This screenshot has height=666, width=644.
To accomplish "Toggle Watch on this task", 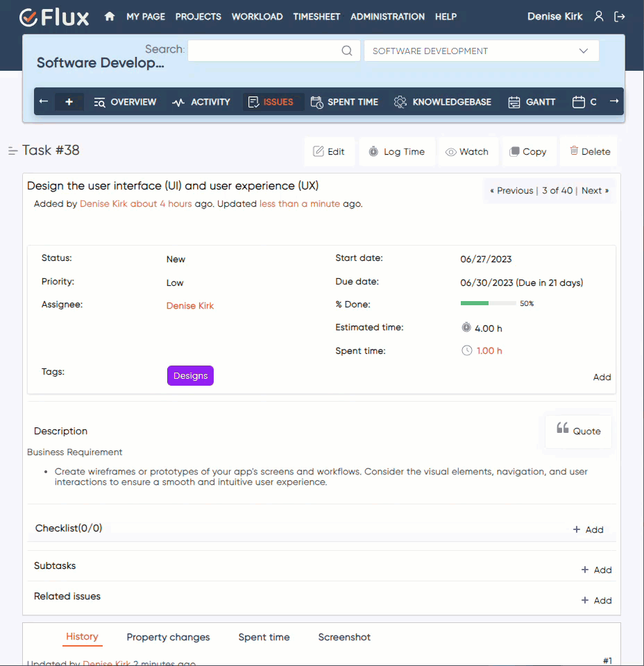I will click(x=467, y=152).
